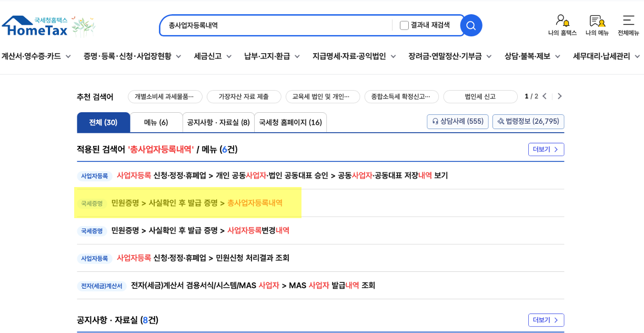Select recommended keyword 개별소비세 과세물품
Viewport: 644px width, 333px height.
[x=165, y=96]
